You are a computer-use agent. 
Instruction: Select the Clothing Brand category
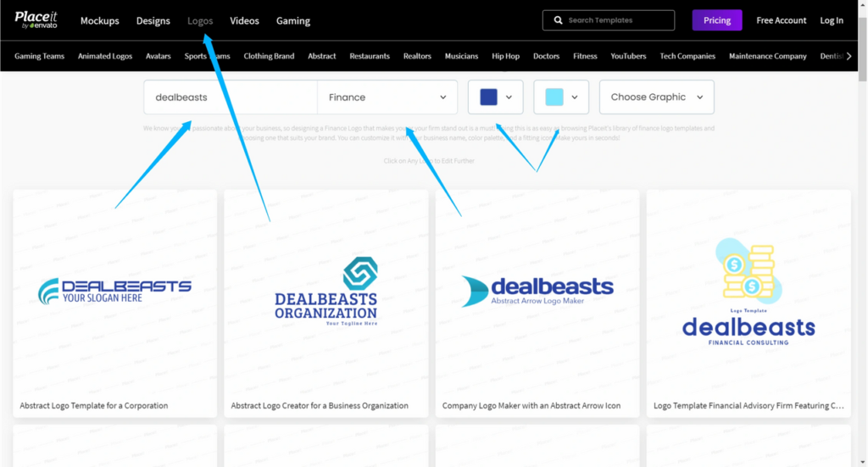tap(269, 56)
